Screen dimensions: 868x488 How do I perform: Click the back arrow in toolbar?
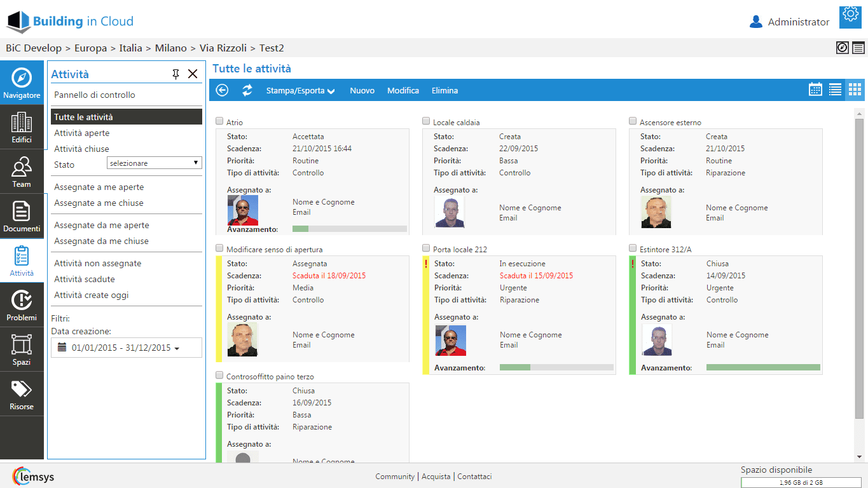pyautogui.click(x=222, y=90)
